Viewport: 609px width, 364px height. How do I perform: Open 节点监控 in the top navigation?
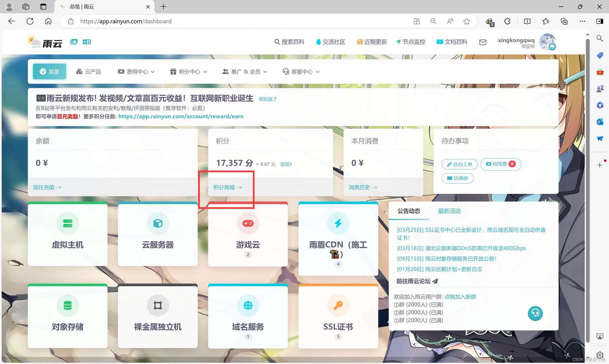tap(410, 42)
